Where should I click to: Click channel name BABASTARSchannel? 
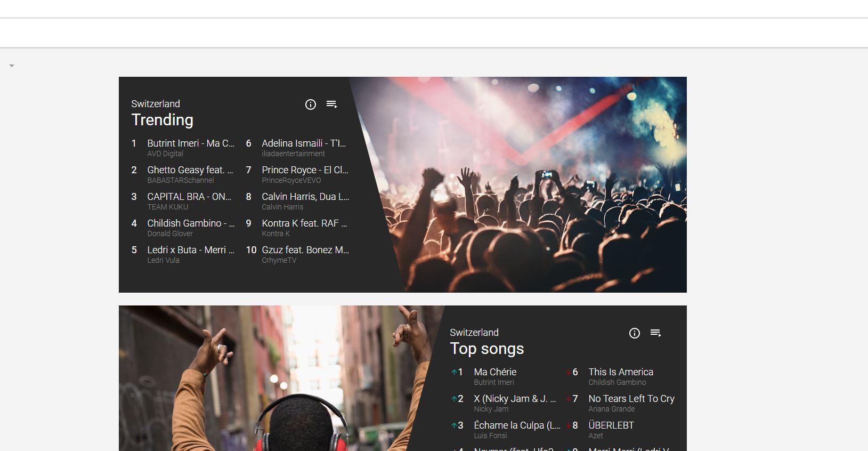coord(181,180)
